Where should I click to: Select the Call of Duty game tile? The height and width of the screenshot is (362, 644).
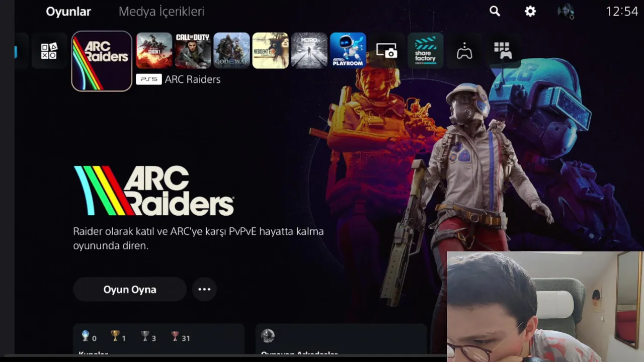tap(193, 51)
